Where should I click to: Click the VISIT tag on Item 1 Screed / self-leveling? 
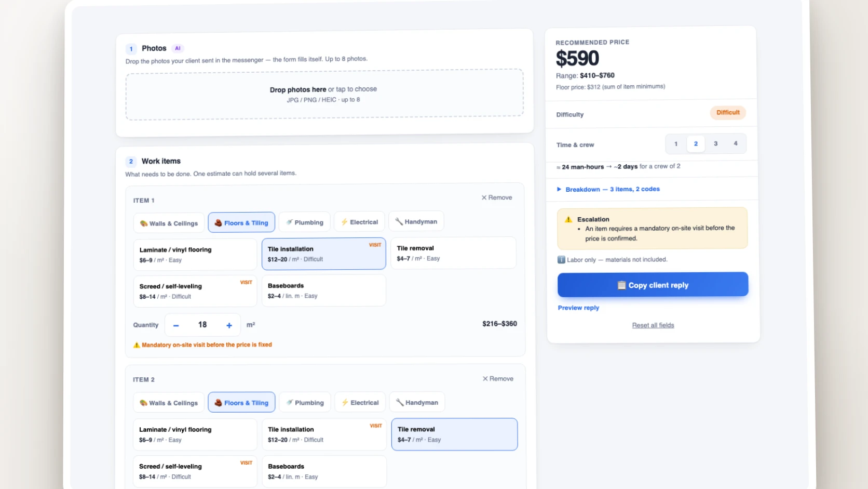[246, 283]
